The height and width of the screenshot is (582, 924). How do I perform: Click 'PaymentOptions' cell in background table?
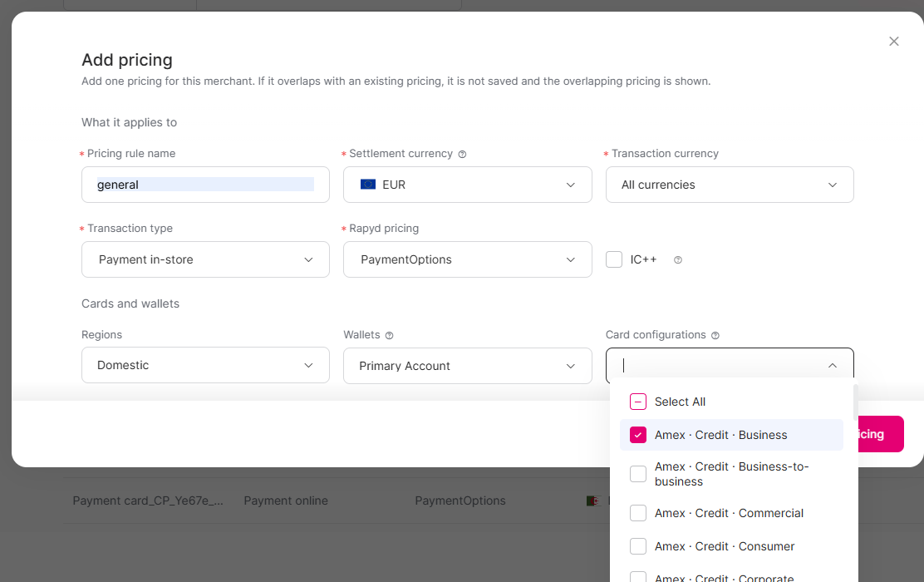point(460,501)
